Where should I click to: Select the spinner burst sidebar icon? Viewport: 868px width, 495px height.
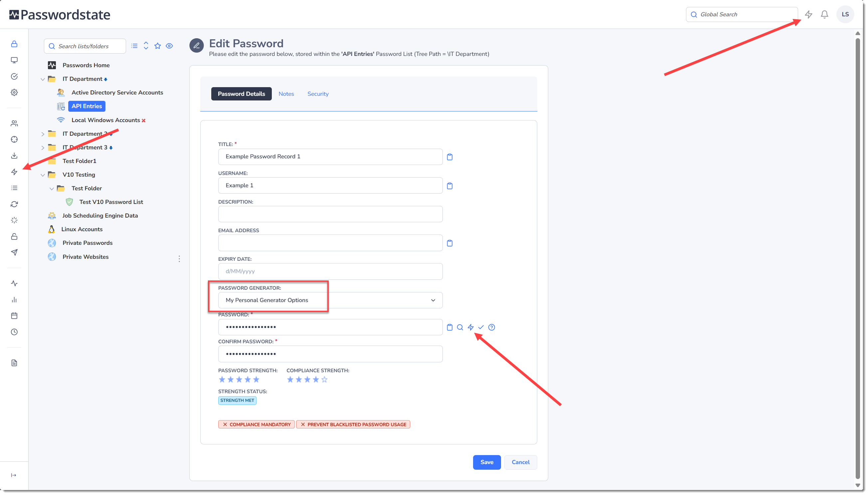(14, 220)
